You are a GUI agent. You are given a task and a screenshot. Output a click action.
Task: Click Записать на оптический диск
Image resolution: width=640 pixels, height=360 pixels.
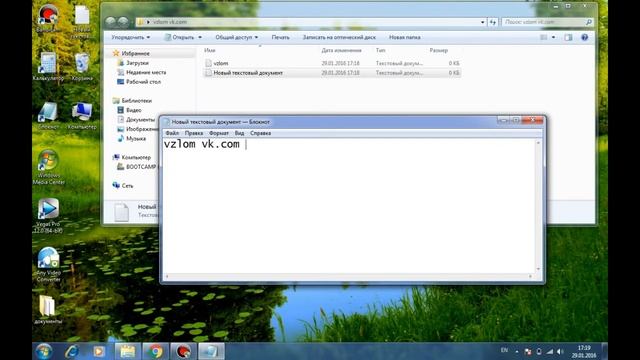click(339, 37)
